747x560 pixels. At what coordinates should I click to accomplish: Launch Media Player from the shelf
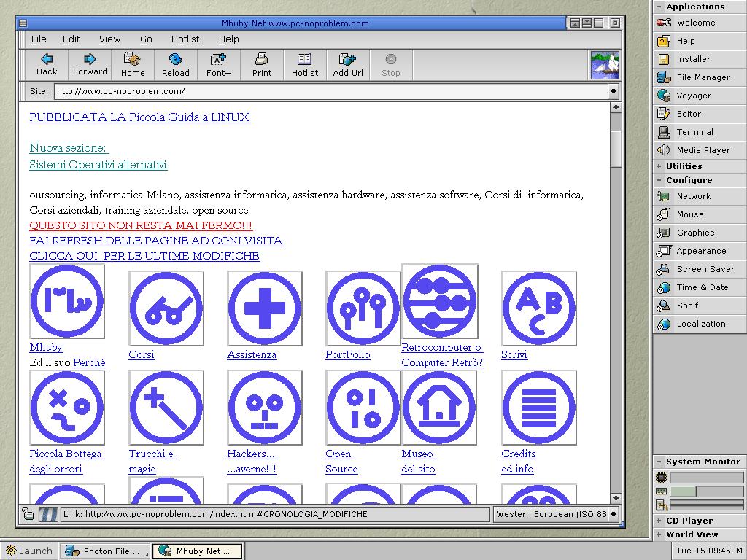pos(703,150)
